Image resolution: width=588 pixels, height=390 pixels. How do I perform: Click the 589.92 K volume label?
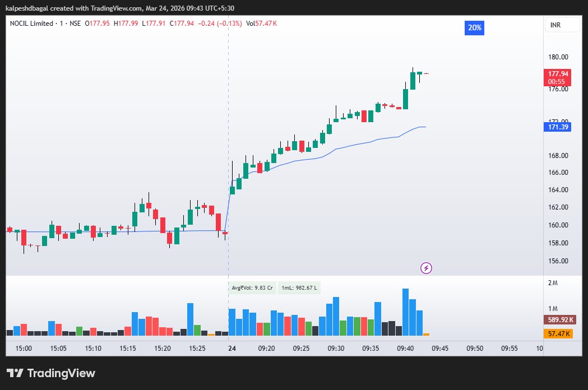pyautogui.click(x=560, y=320)
